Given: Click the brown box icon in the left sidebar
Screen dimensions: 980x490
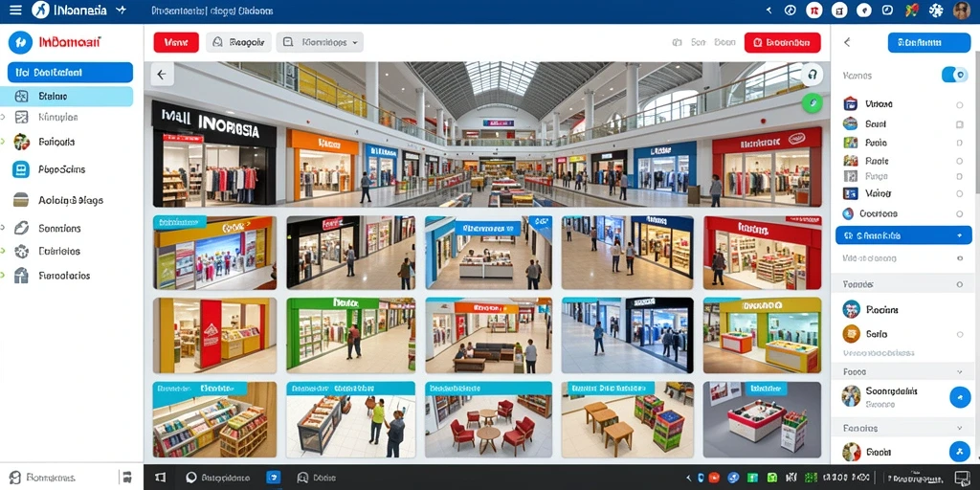Looking at the screenshot, I should tap(21, 200).
